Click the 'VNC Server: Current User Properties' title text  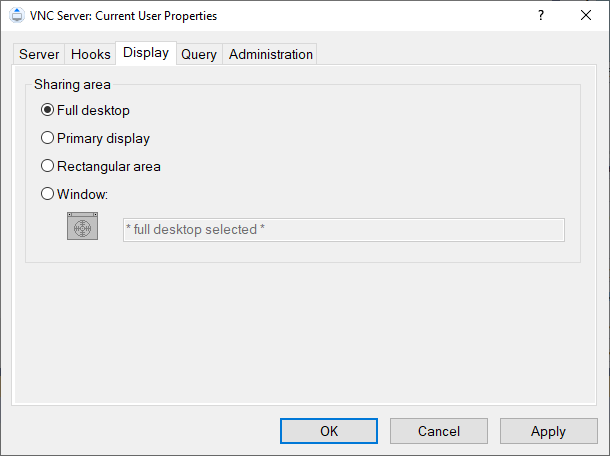pos(123,16)
